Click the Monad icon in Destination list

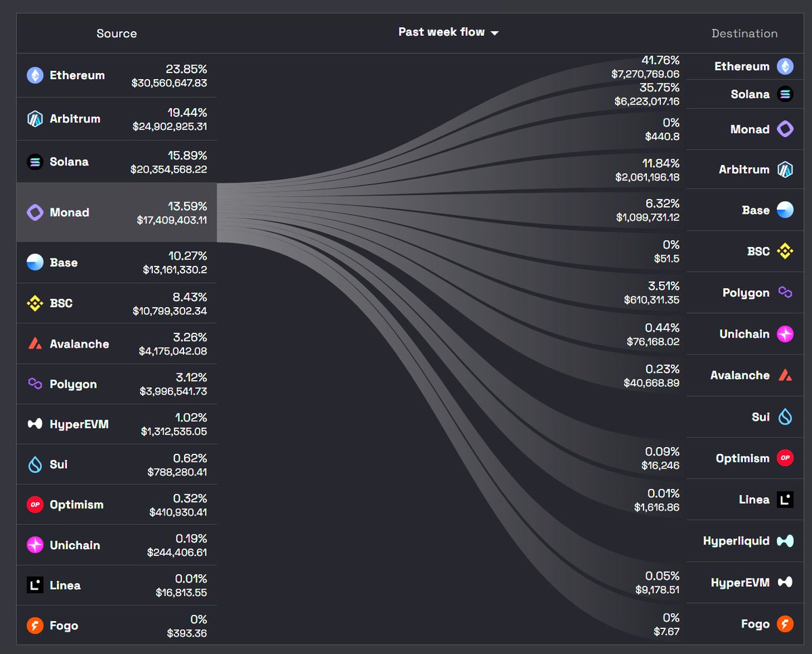pyautogui.click(x=785, y=129)
